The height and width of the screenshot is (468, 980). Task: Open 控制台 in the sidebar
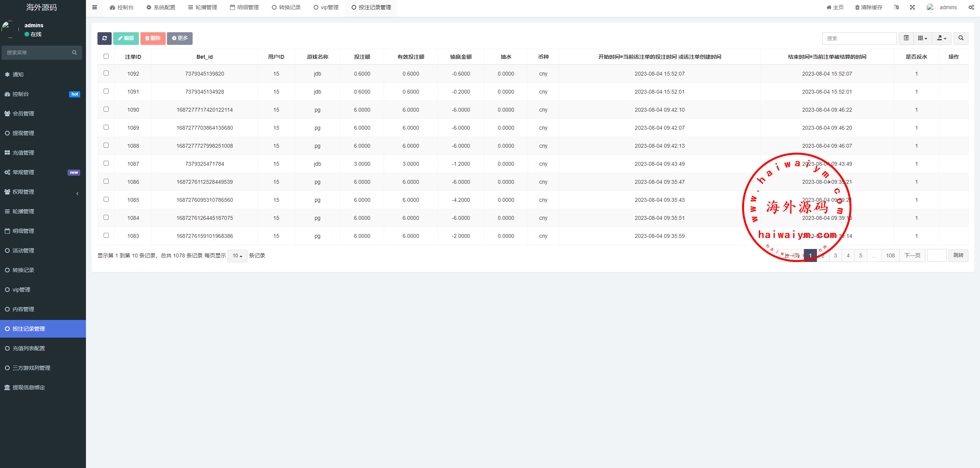coord(43,94)
